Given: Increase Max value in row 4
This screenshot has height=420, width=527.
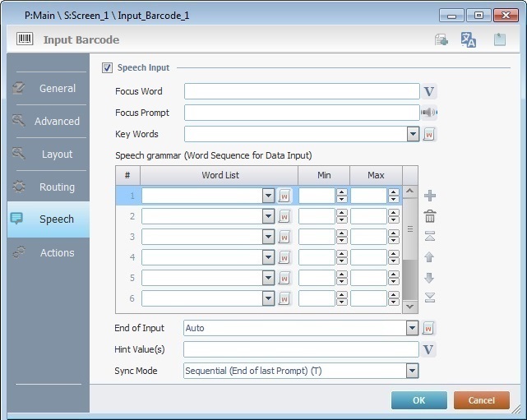Looking at the screenshot, I should [x=393, y=254].
